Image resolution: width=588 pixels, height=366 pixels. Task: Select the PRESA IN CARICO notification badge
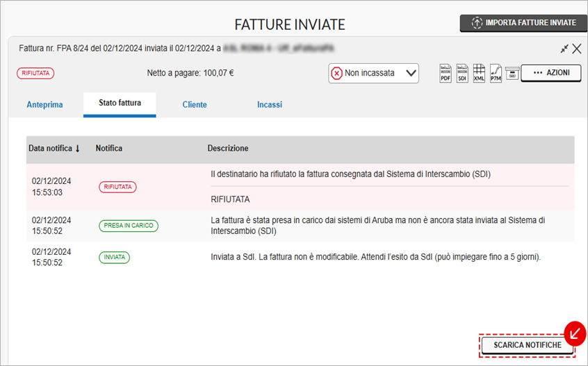tap(128, 226)
